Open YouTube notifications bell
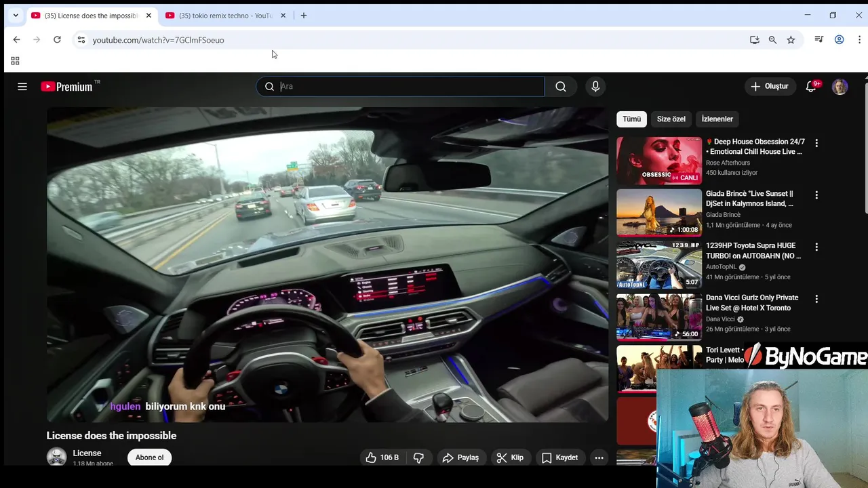 811,86
